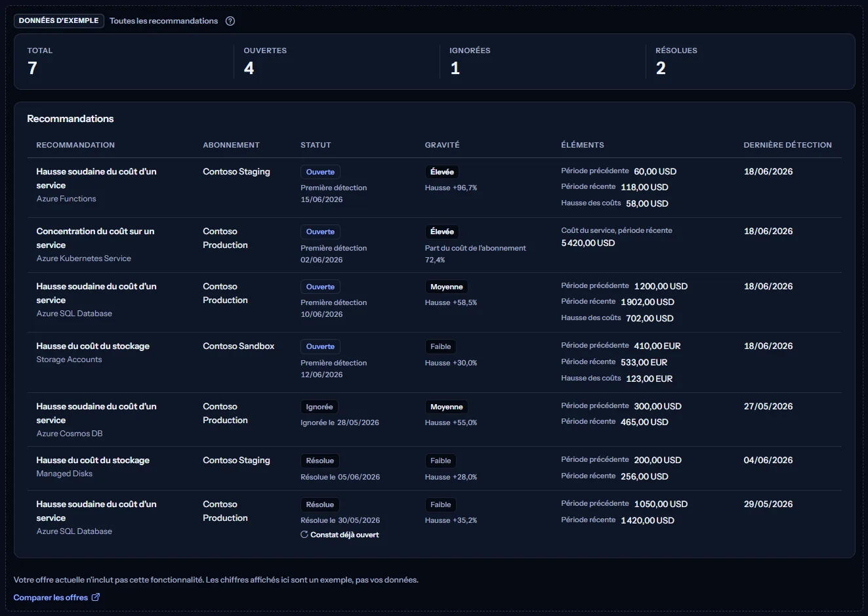The height and width of the screenshot is (616, 868).
Task: Click the Résolue badge in the Managed Disks row
Action: point(320,461)
